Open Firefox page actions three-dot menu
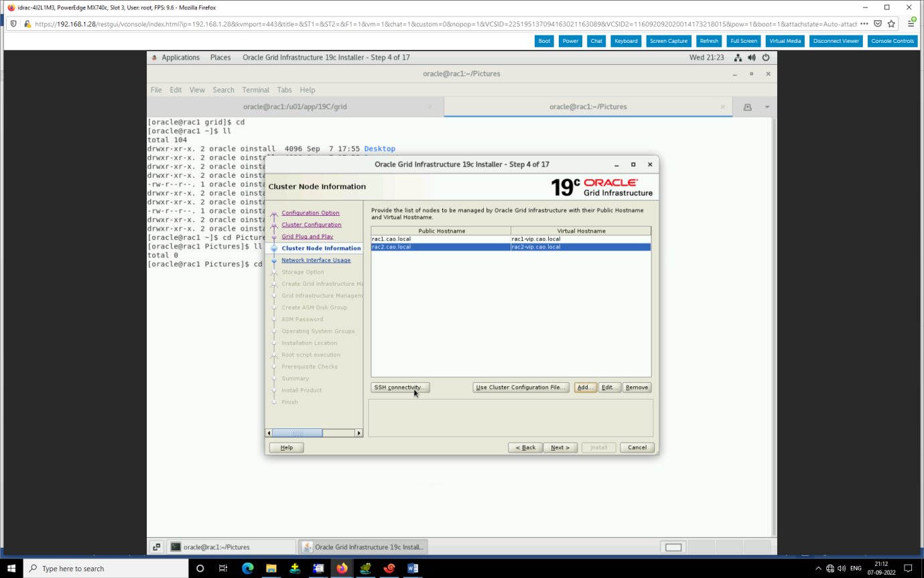The height and width of the screenshot is (578, 924). coord(864,23)
